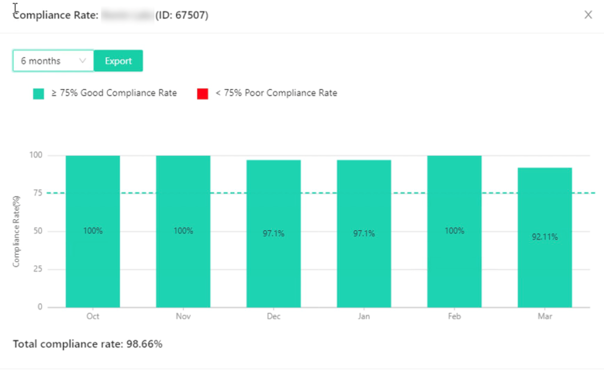Toggle green Good Compliance Rate legend swatch
This screenshot has width=604, height=372.
click(39, 94)
